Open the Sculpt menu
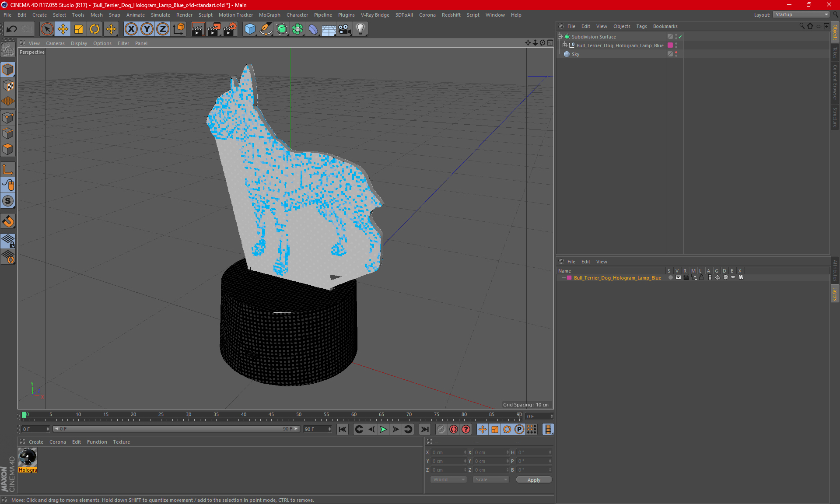The width and height of the screenshot is (840, 504). [205, 15]
